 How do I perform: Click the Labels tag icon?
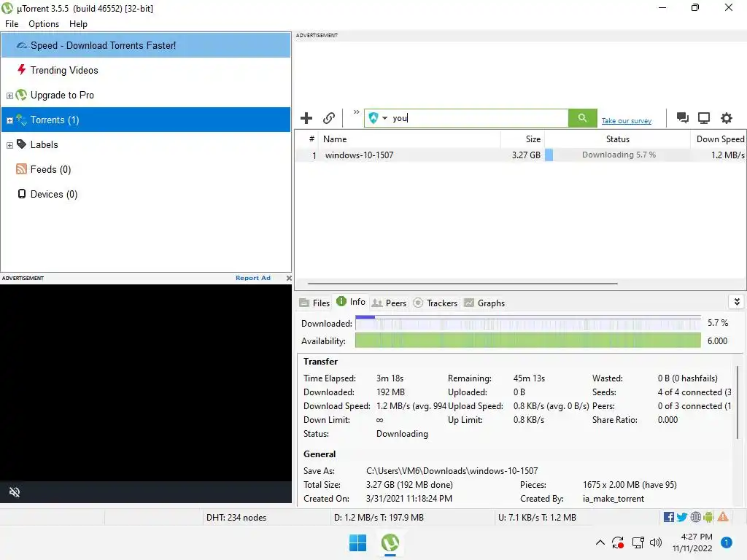tap(21, 144)
